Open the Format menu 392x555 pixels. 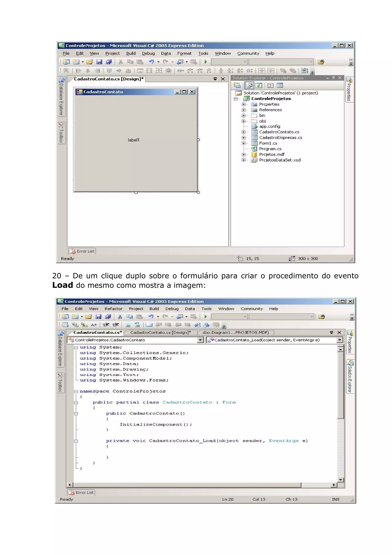tap(184, 53)
